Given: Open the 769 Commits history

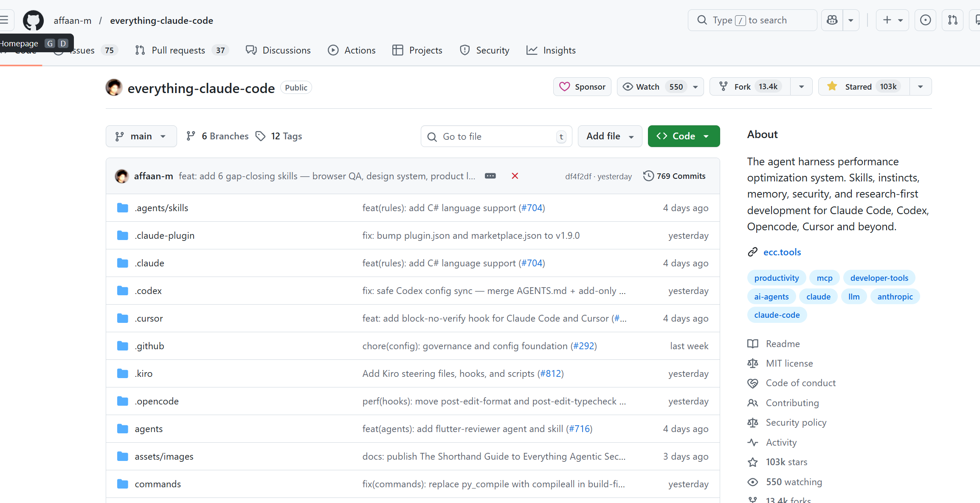Looking at the screenshot, I should click(x=674, y=176).
